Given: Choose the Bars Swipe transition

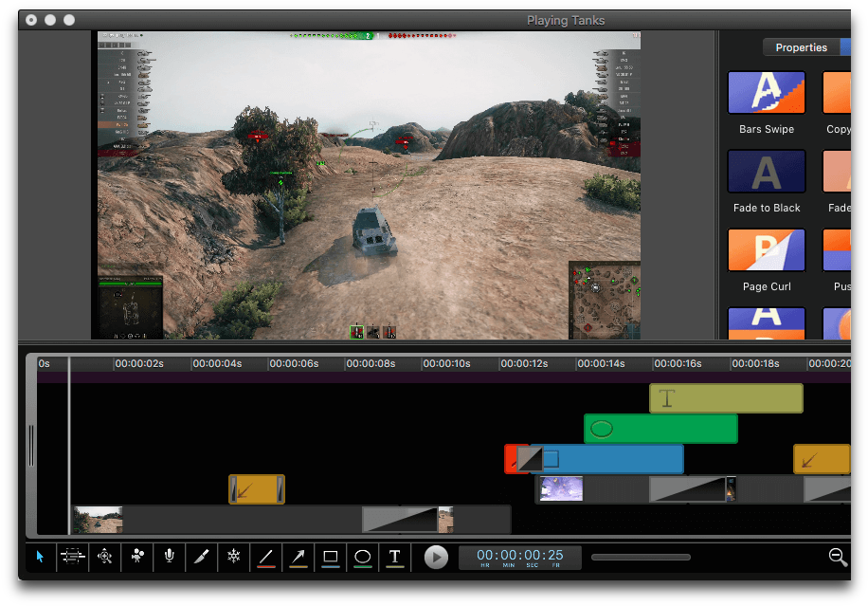Looking at the screenshot, I should (767, 93).
